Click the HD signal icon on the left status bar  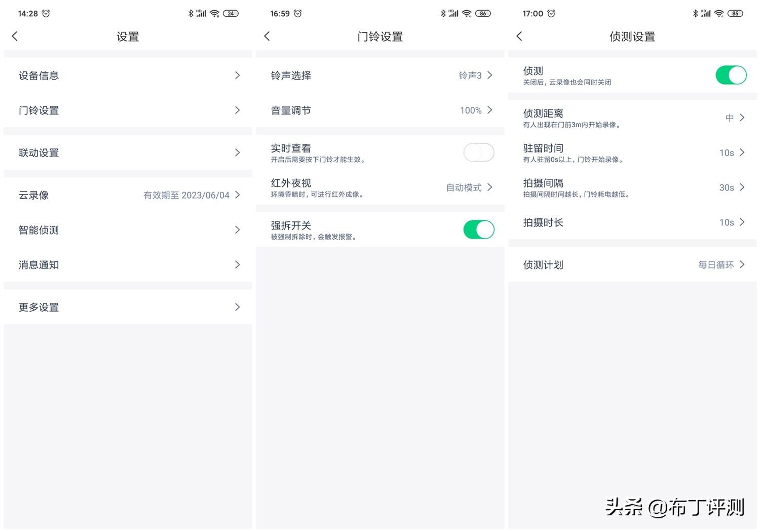point(201,13)
